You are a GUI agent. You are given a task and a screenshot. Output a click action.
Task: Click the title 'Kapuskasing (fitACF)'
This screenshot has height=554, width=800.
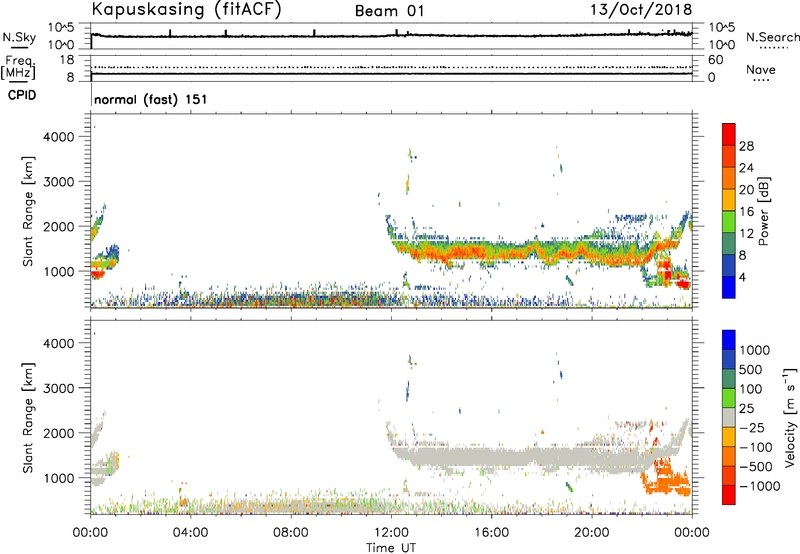pyautogui.click(x=186, y=9)
